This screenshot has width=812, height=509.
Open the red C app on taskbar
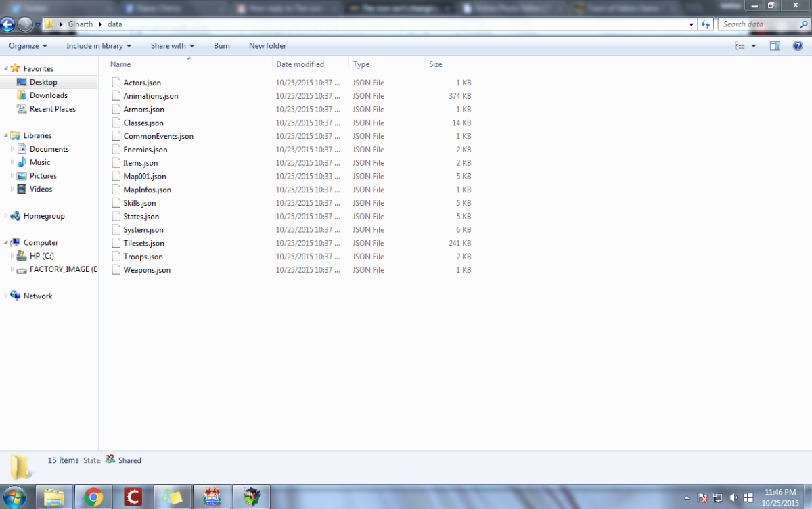point(133,497)
